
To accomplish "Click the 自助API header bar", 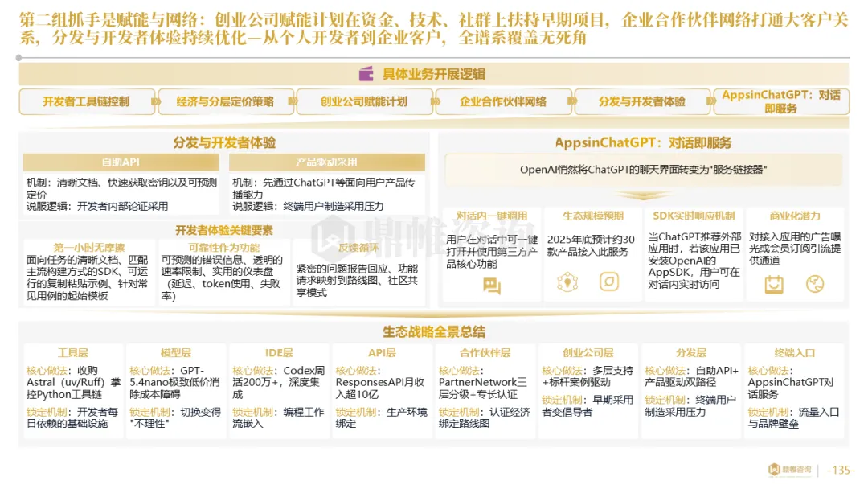I will (x=121, y=162).
